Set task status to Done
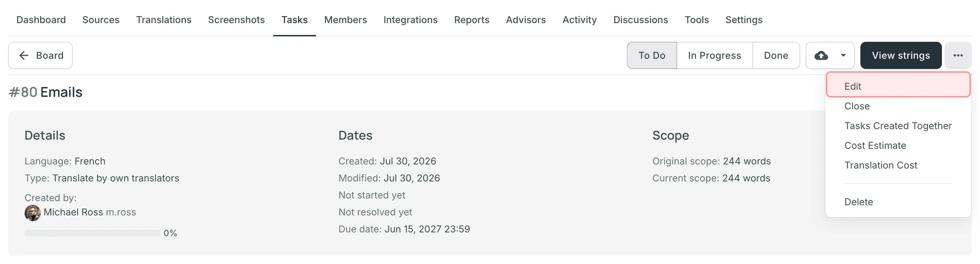 [x=776, y=55]
